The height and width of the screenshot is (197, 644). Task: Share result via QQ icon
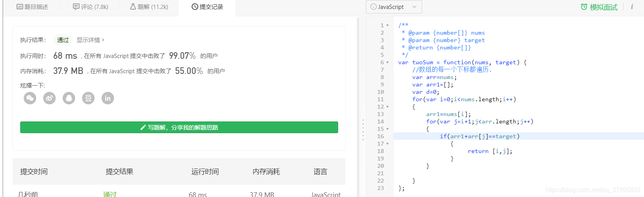(69, 98)
